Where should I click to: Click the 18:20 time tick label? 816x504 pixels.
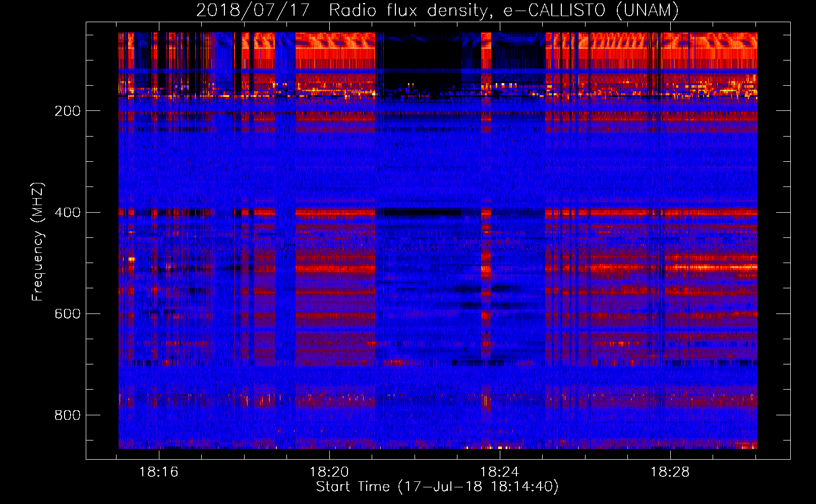(x=329, y=472)
